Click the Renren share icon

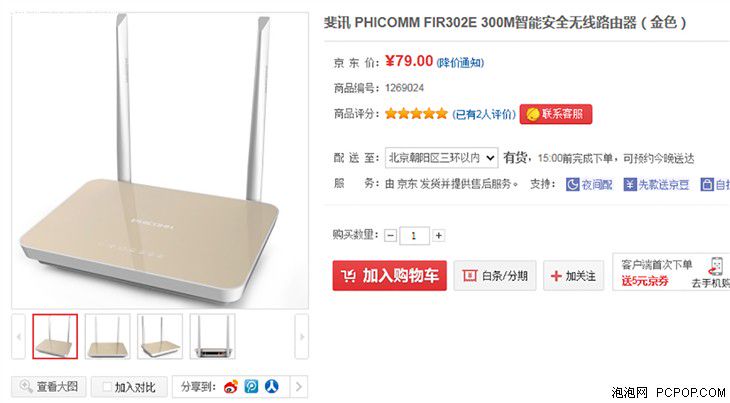tap(272, 386)
